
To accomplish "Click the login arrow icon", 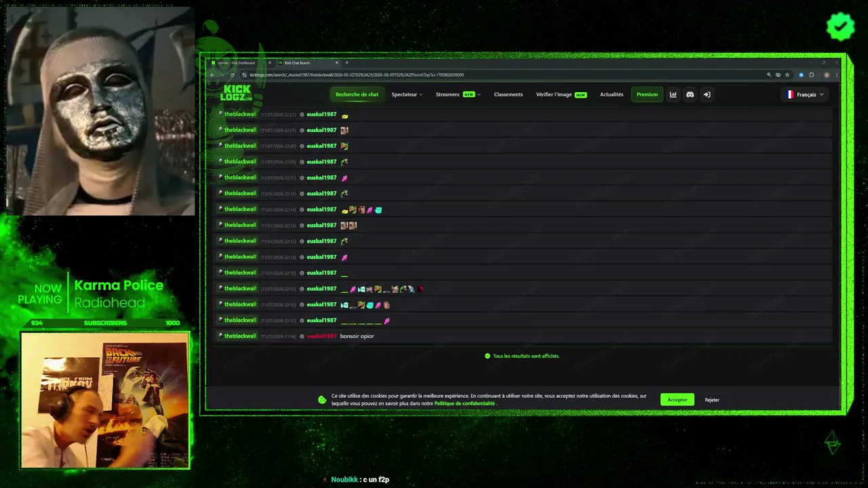I will click(x=707, y=95).
